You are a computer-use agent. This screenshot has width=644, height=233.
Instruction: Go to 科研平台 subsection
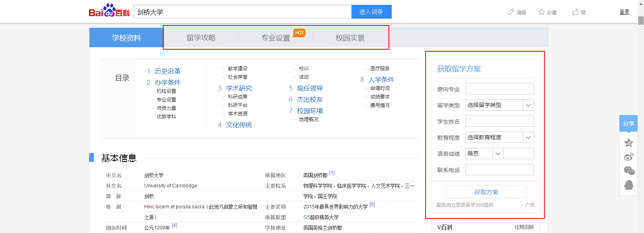238,105
